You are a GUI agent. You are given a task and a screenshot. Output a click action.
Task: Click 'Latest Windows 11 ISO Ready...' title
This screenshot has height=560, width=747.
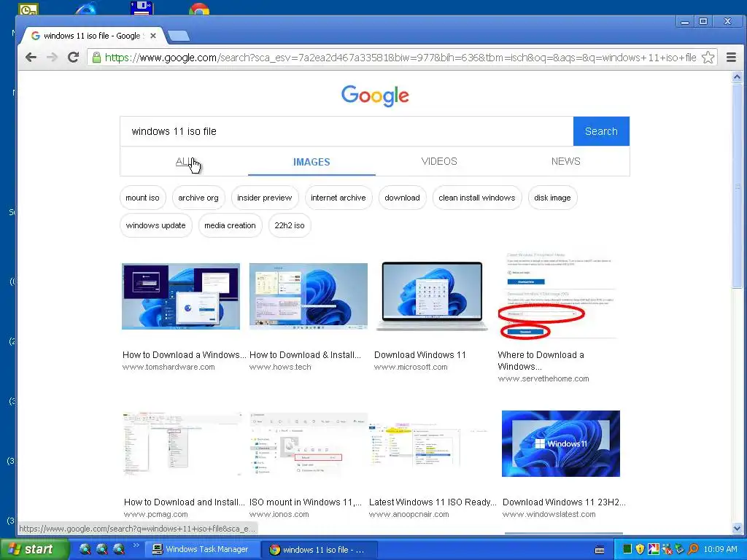point(433,502)
